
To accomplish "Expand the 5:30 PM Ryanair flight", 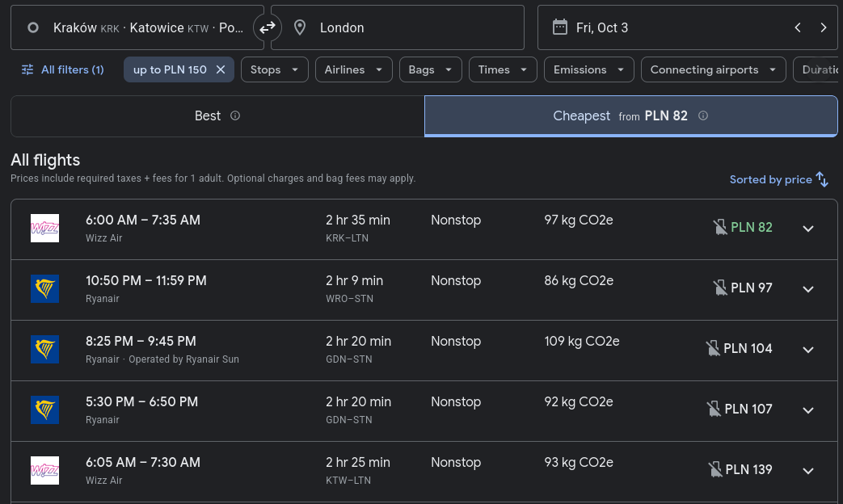I will [x=808, y=410].
